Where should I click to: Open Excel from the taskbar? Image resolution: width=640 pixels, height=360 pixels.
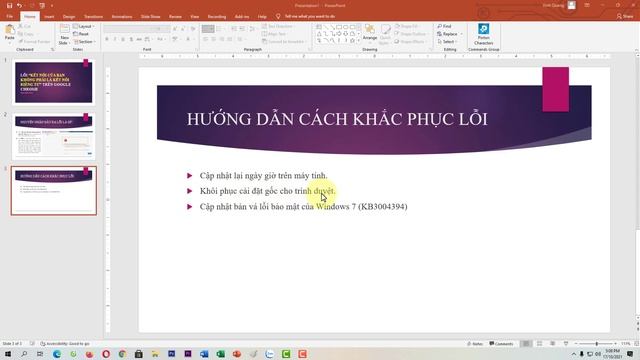[220, 354]
